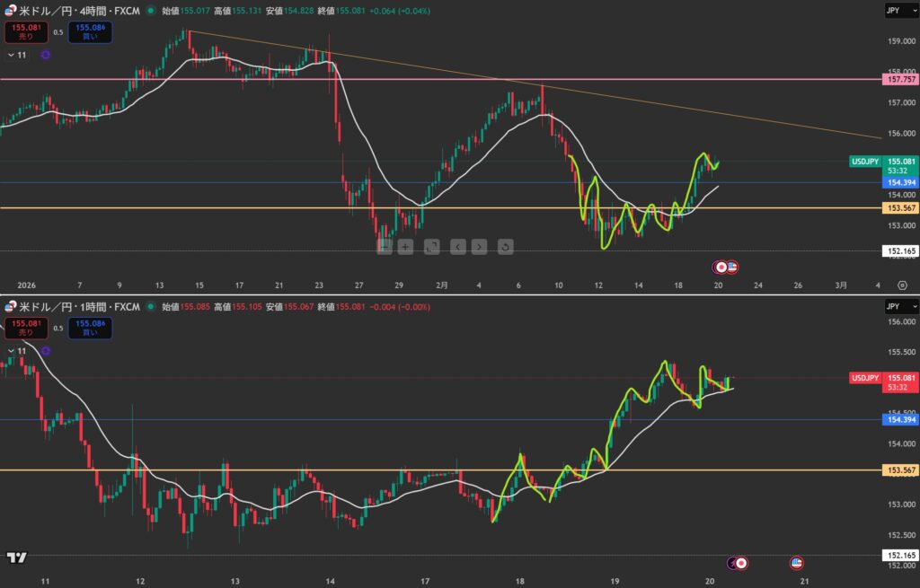The width and height of the screenshot is (920, 588).
Task: Zoom out the 4-hour chart using the minus button
Action: click(x=385, y=246)
